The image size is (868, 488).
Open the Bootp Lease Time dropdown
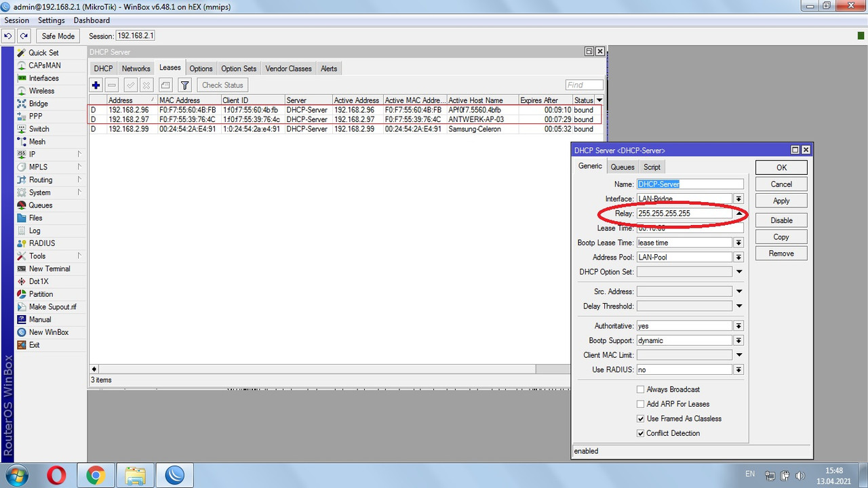pos(738,243)
